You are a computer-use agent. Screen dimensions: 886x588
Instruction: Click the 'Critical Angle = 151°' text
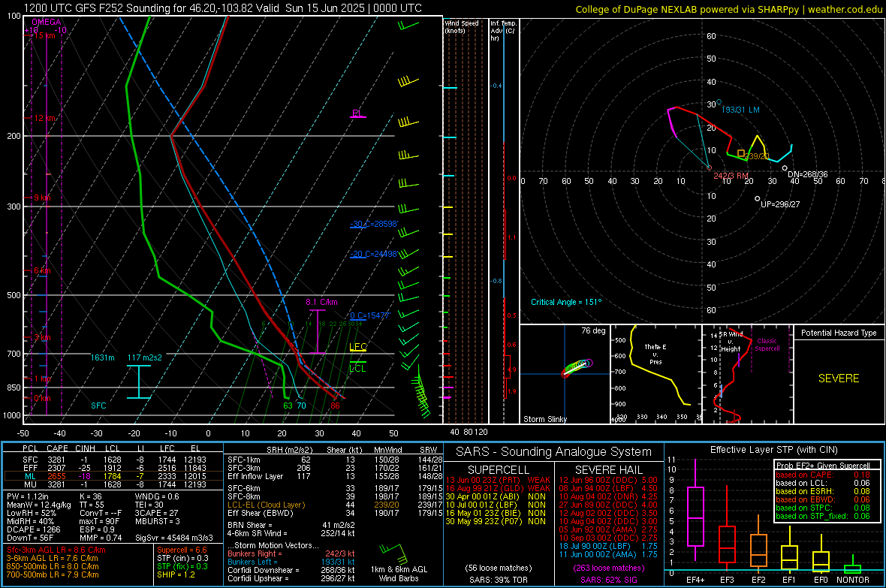(x=566, y=302)
